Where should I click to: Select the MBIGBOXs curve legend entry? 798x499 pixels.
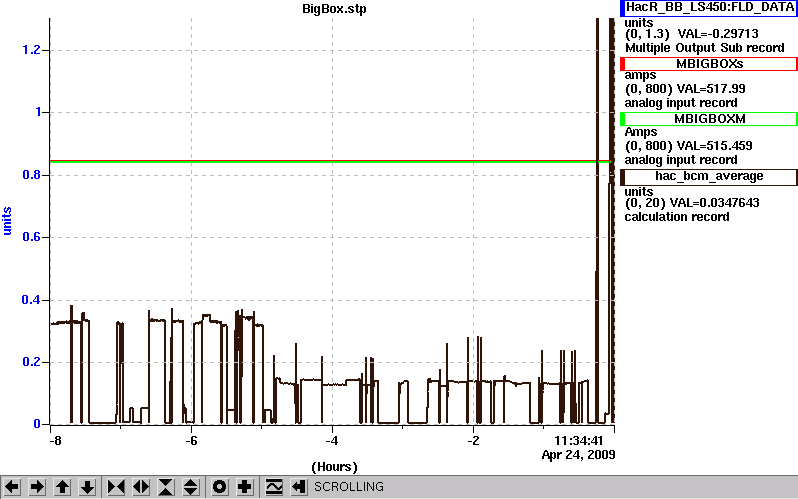click(x=708, y=64)
